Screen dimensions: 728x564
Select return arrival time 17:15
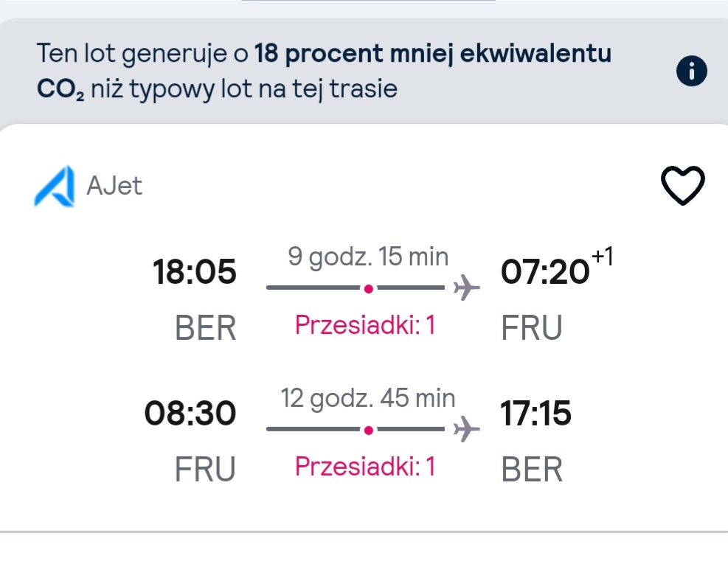pyautogui.click(x=535, y=413)
